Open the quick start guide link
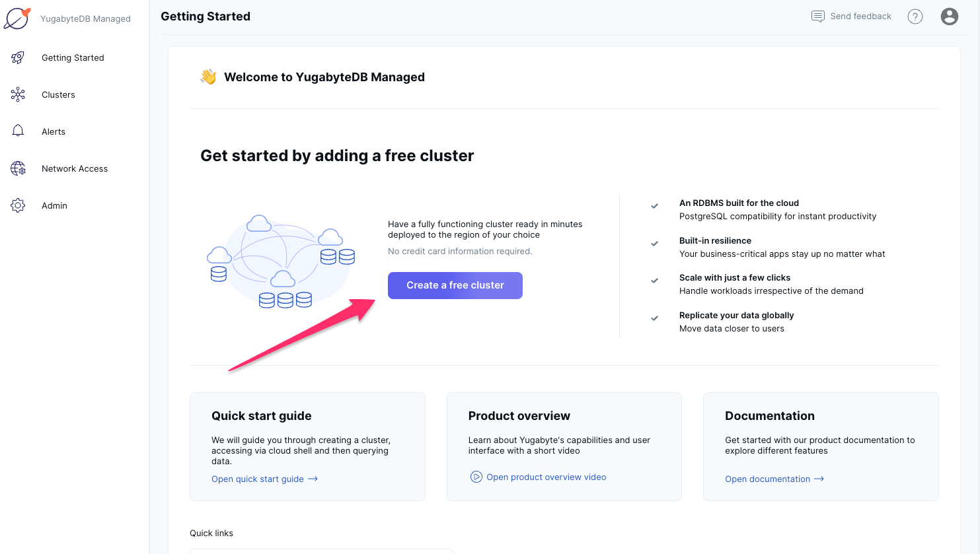Viewport: 980px width, 554px height. tap(259, 479)
